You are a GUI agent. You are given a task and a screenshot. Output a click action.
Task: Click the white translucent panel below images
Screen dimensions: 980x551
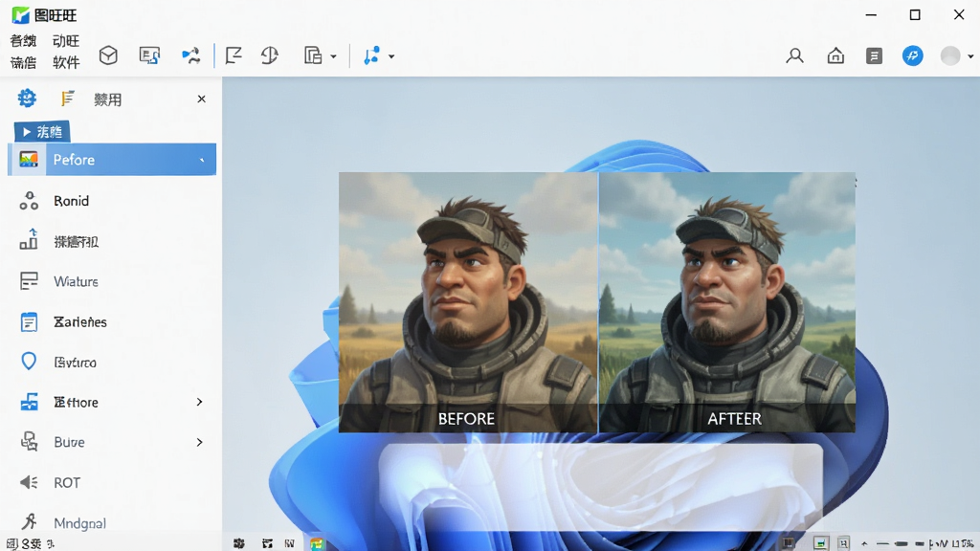601,487
